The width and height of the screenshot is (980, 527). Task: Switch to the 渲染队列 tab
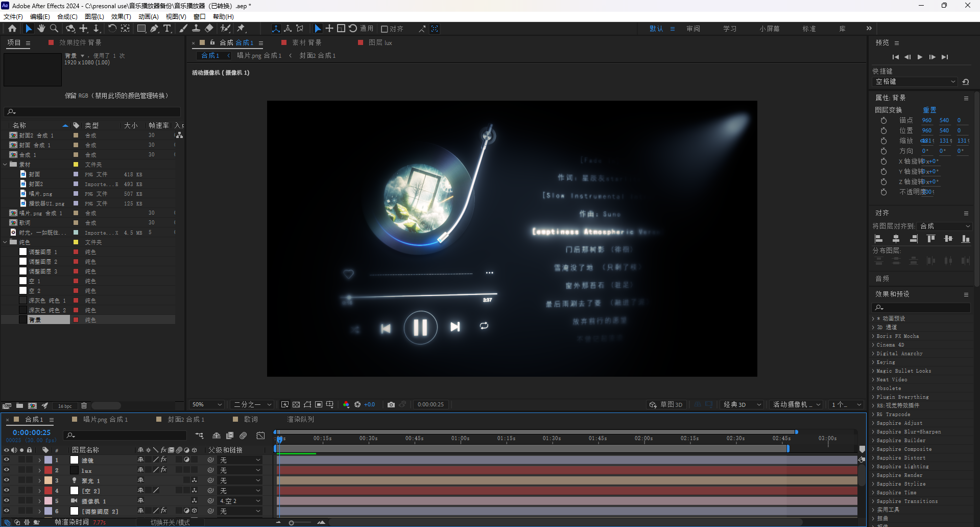coord(301,420)
